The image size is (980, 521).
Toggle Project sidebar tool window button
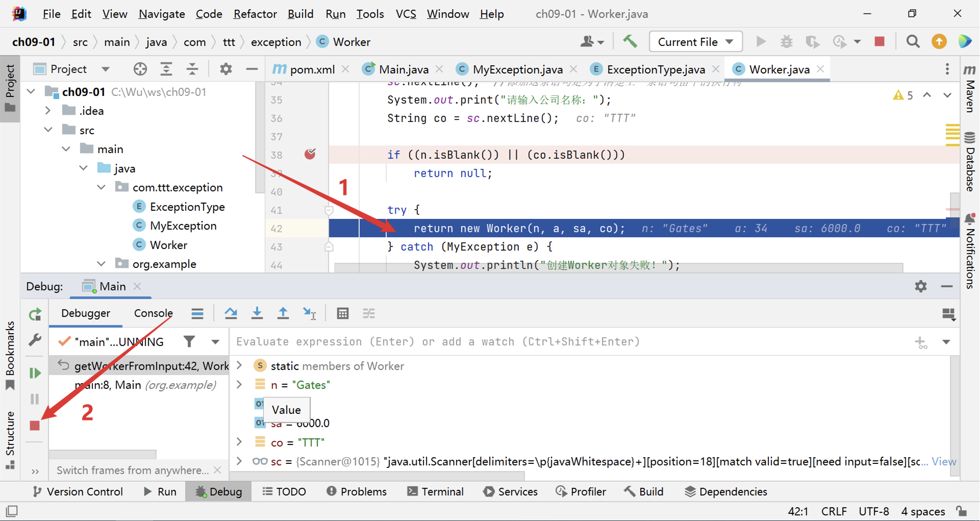coord(10,88)
